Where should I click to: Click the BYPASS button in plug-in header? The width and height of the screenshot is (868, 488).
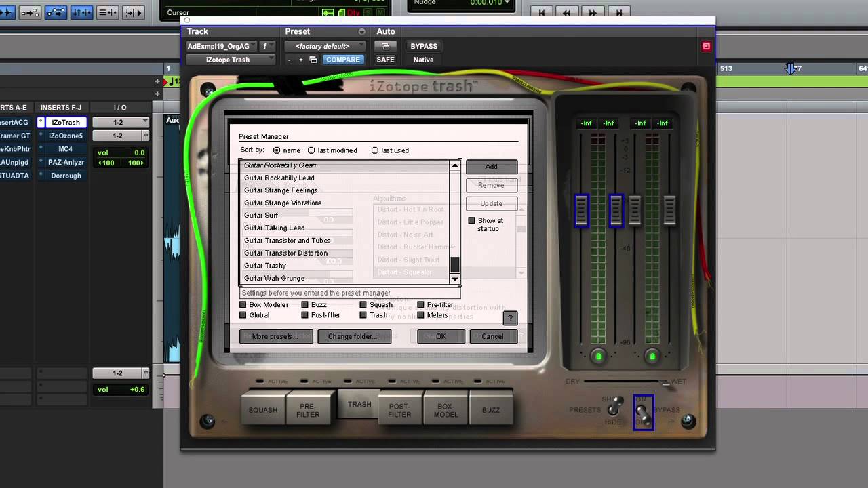coord(424,46)
